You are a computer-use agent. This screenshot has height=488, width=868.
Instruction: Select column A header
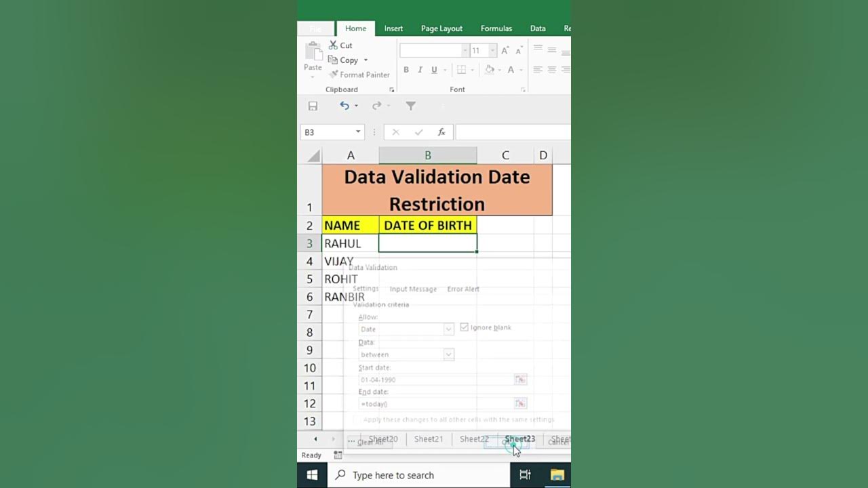[x=351, y=156]
